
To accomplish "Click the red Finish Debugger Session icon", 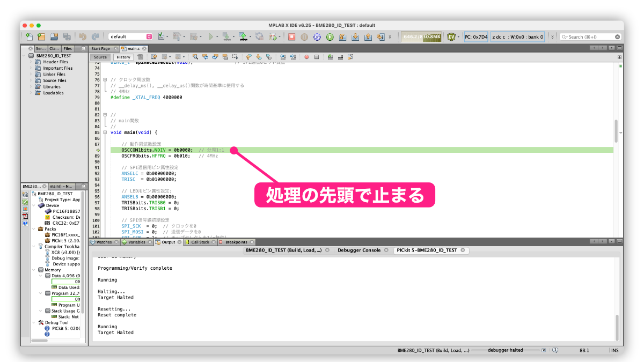I will click(291, 37).
